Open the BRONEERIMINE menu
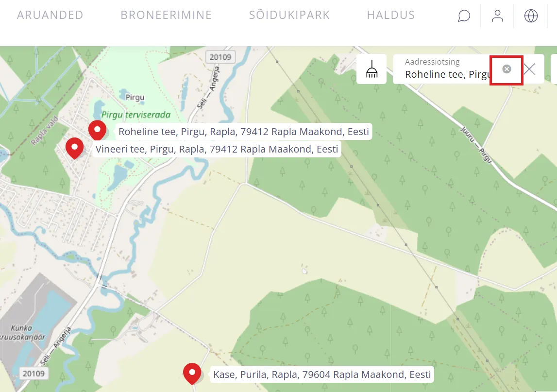Screen dimensions: 557x392 (166, 15)
